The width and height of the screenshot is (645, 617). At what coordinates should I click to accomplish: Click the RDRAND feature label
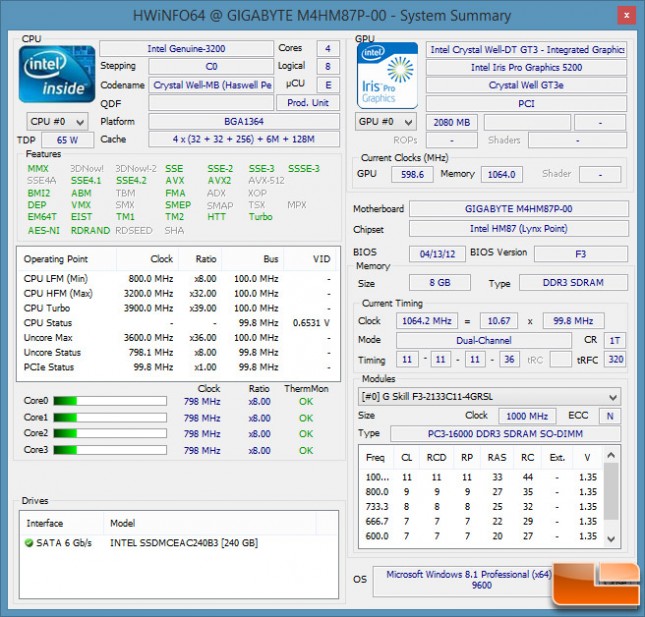pyautogui.click(x=90, y=230)
